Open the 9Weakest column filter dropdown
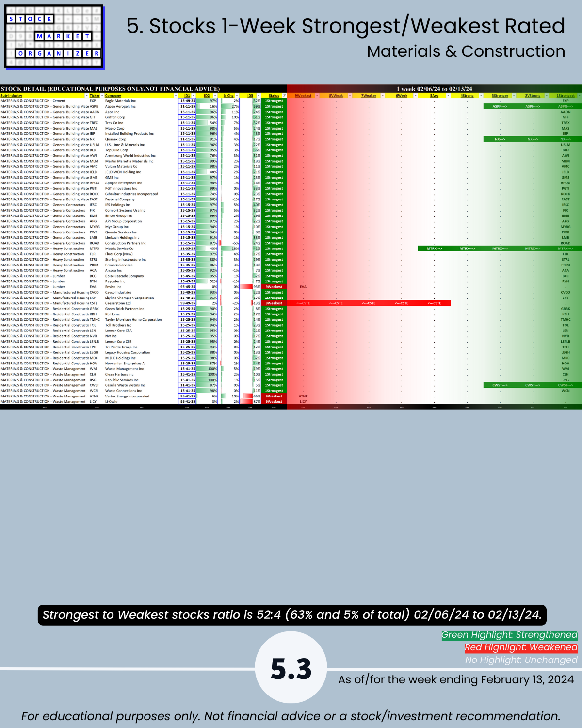582x728 pixels. pos(317,96)
